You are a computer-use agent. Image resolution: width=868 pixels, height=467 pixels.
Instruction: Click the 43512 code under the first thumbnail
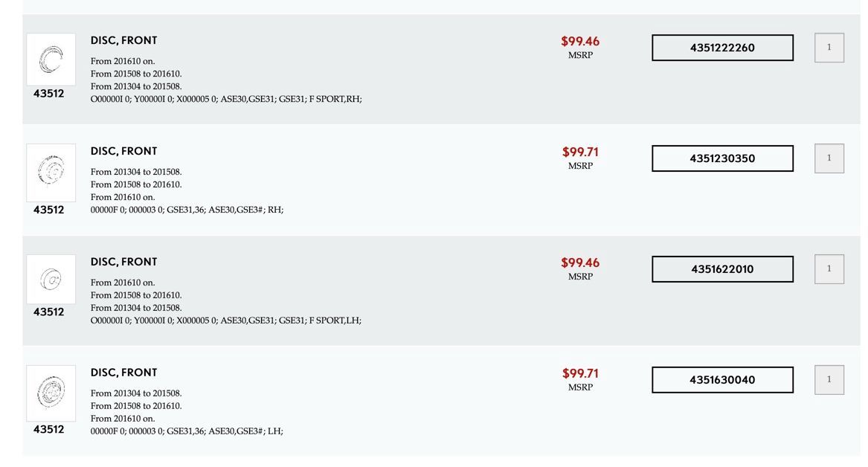coord(49,94)
